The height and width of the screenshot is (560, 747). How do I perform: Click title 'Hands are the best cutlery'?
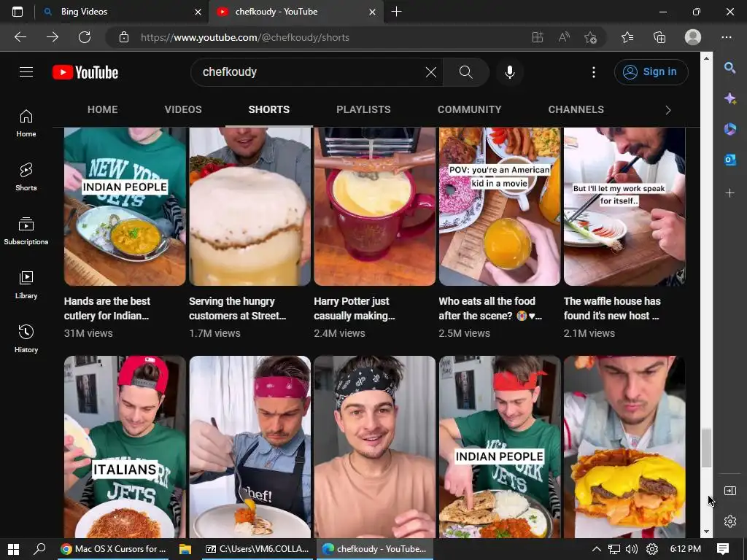[x=107, y=308]
